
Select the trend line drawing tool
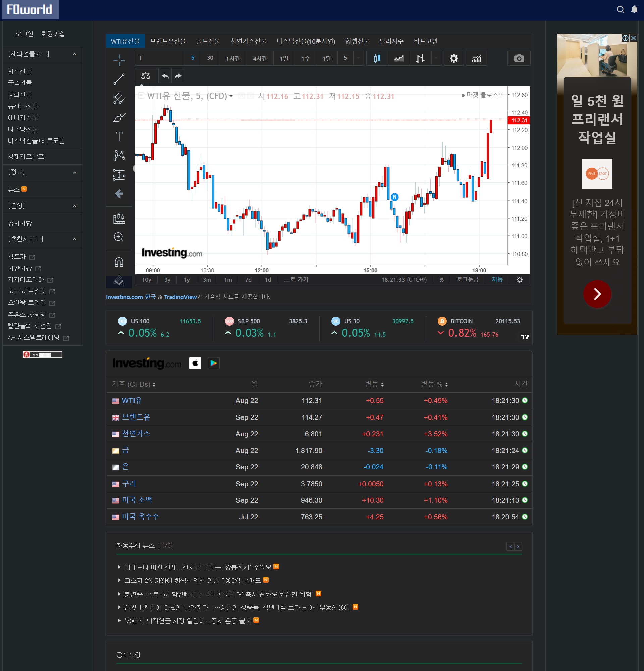pos(119,79)
